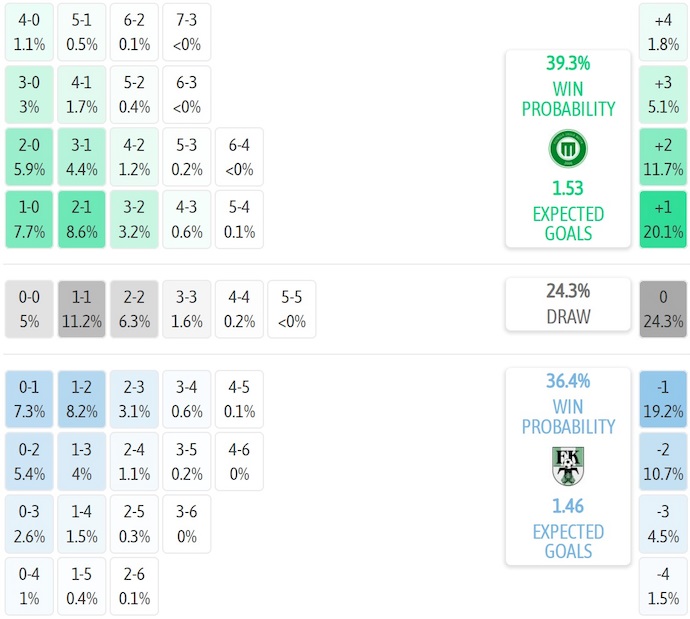Pick the 0-0 draw scoreline box
Screen dimensions: 690x619
[x=30, y=309]
